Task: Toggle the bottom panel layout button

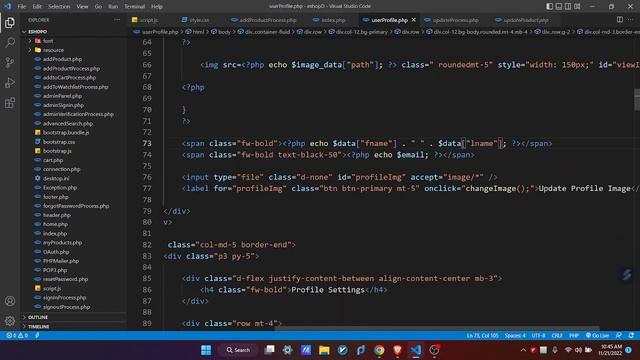Action: click(559, 6)
